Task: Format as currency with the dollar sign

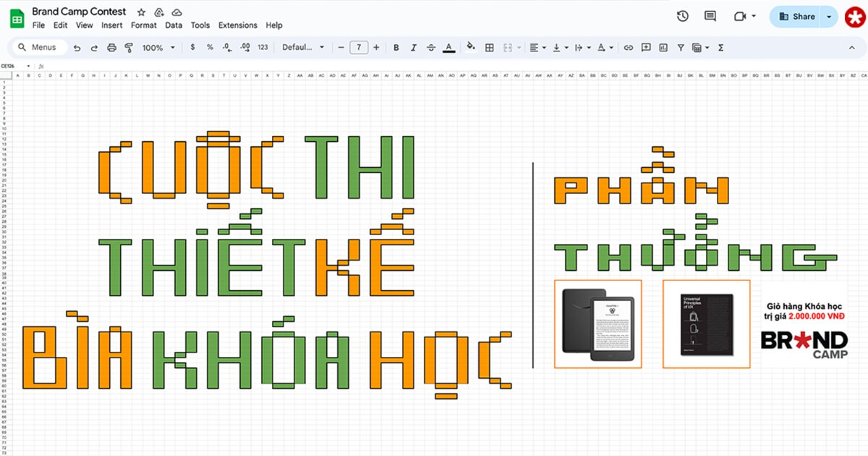Action: coord(192,48)
